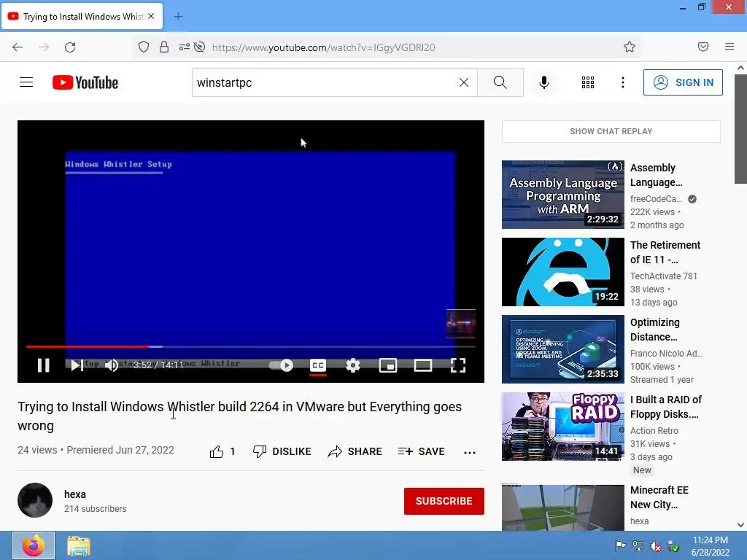Viewport: 747px width, 560px height.
Task: Open Assembly Language Programming thumbnail
Action: [562, 194]
